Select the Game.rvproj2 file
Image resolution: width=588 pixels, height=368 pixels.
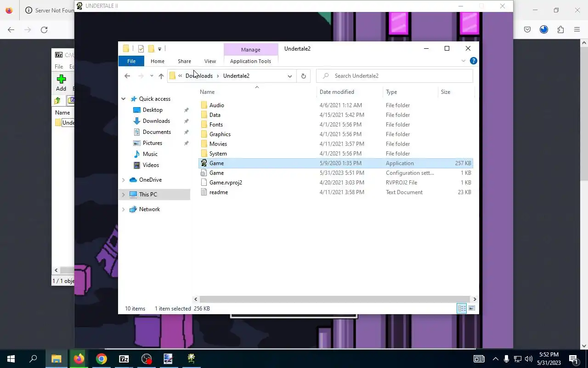point(226,183)
